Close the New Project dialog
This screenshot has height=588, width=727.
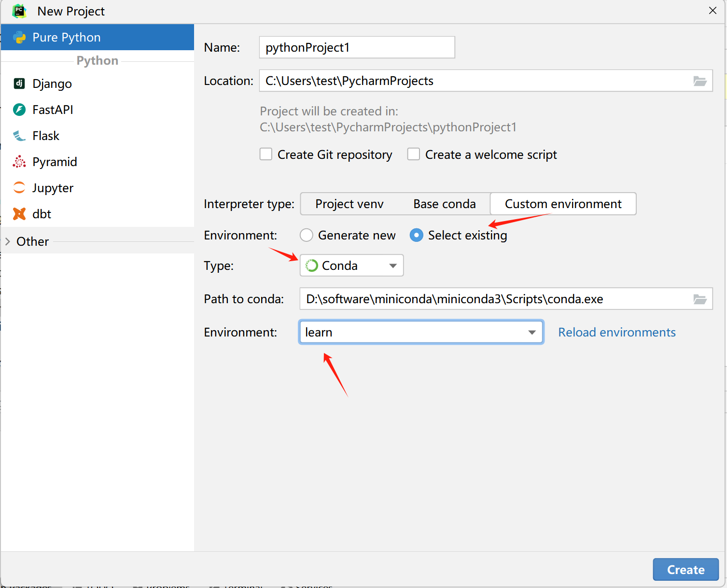[x=713, y=11]
